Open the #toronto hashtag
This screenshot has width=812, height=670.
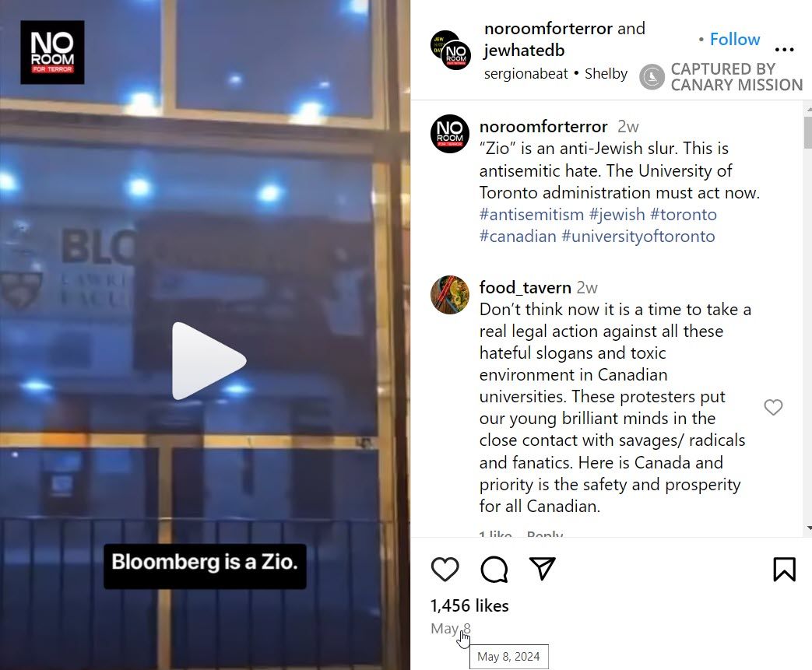pyautogui.click(x=683, y=214)
